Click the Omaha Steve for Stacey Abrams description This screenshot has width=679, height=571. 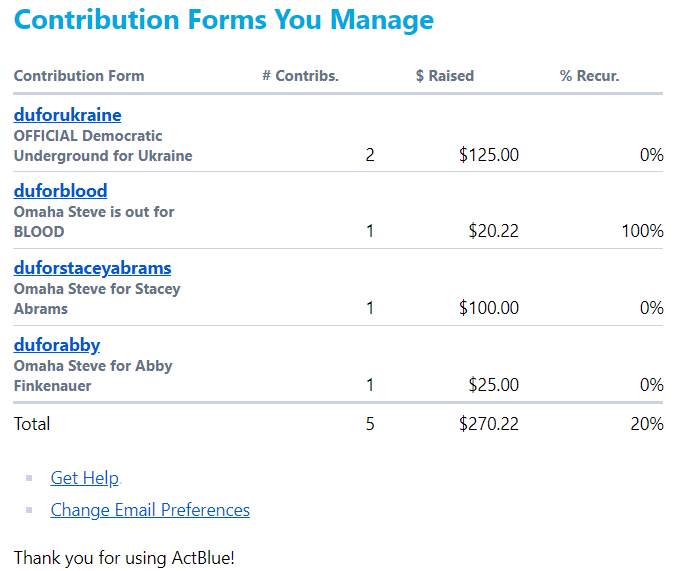[x=97, y=299]
